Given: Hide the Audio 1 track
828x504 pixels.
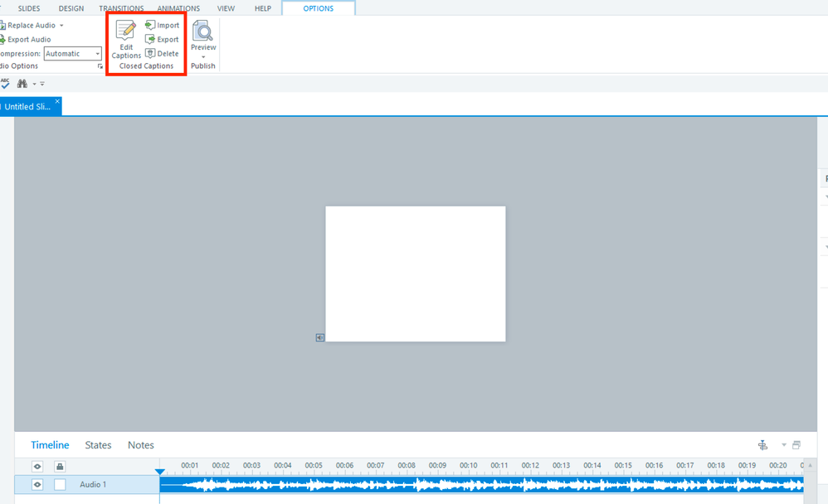Looking at the screenshot, I should click(37, 484).
